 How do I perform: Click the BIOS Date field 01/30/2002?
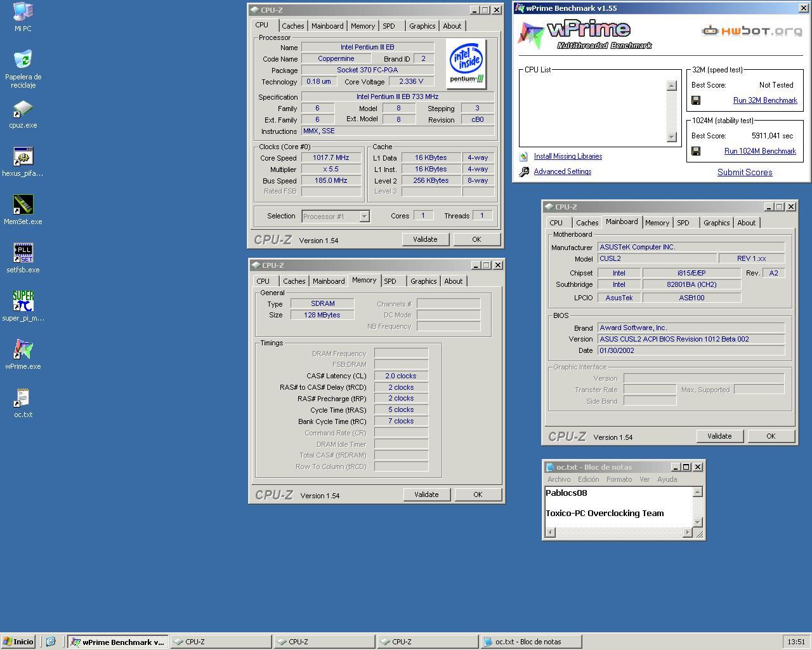(691, 350)
